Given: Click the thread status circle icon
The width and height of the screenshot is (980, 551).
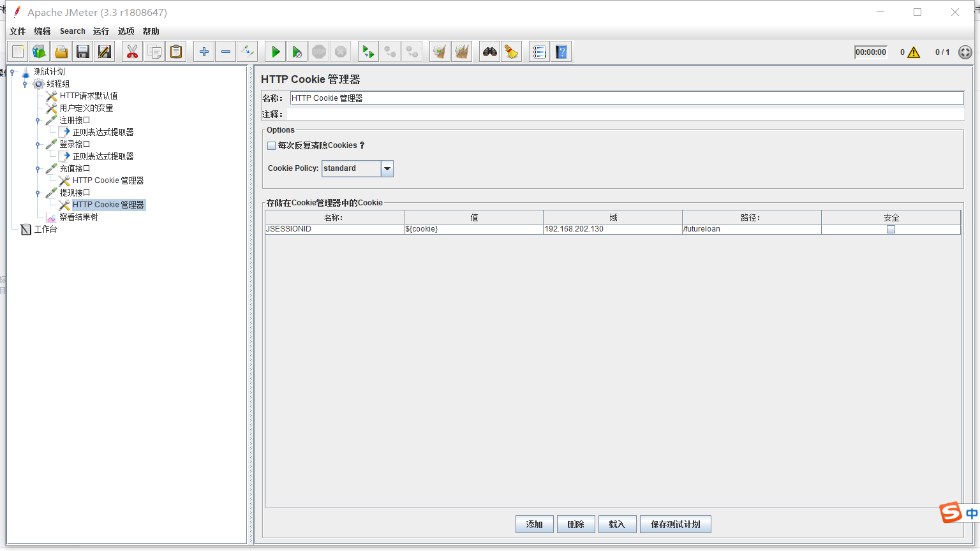Looking at the screenshot, I should [x=965, y=52].
